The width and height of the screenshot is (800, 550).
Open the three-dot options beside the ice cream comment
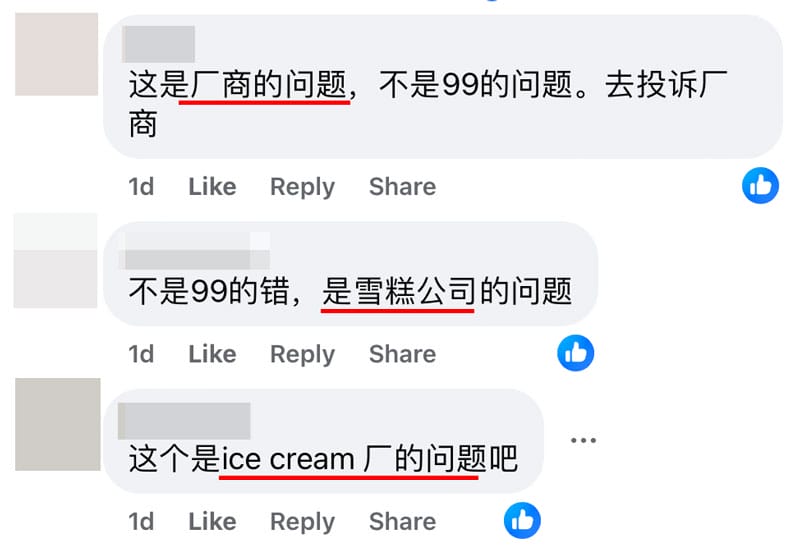point(583,440)
